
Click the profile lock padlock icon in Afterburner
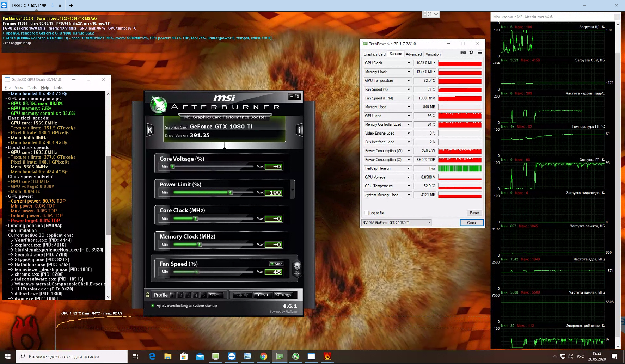point(148,295)
